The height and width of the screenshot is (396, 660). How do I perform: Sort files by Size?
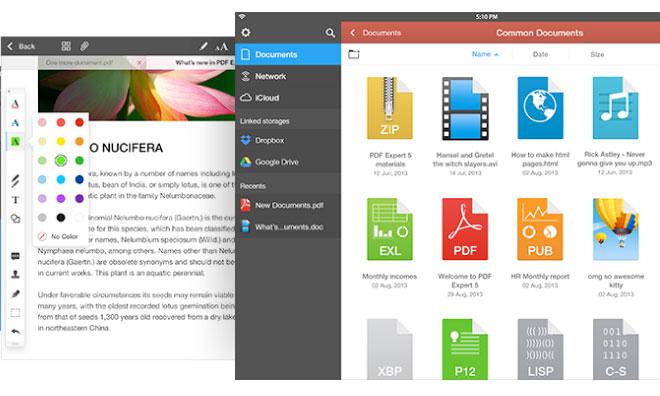pyautogui.click(x=597, y=54)
